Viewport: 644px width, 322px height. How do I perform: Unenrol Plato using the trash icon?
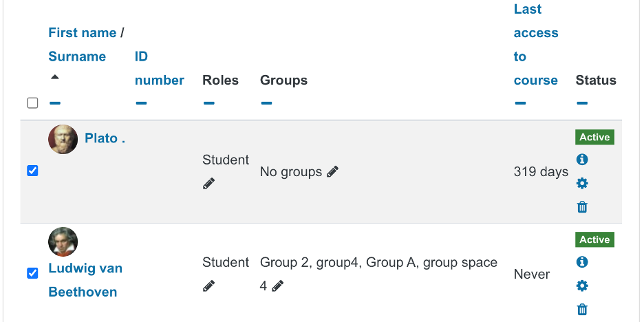point(582,207)
